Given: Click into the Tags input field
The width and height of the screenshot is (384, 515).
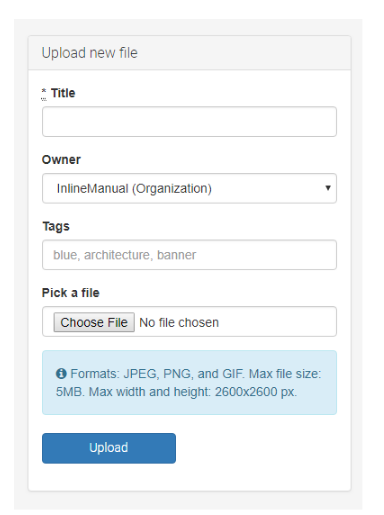Looking at the screenshot, I should click(189, 255).
